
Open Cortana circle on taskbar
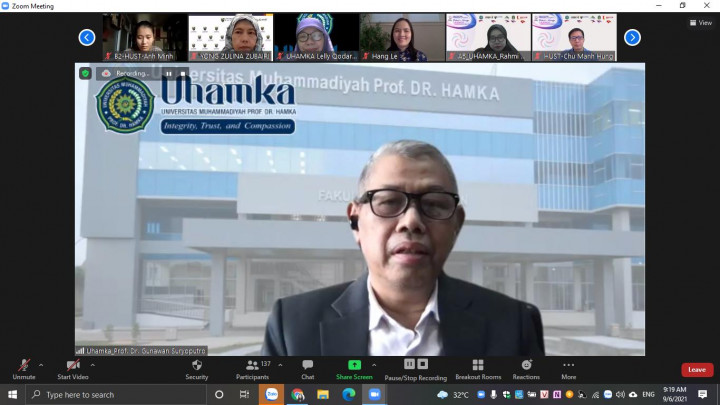pyautogui.click(x=219, y=394)
